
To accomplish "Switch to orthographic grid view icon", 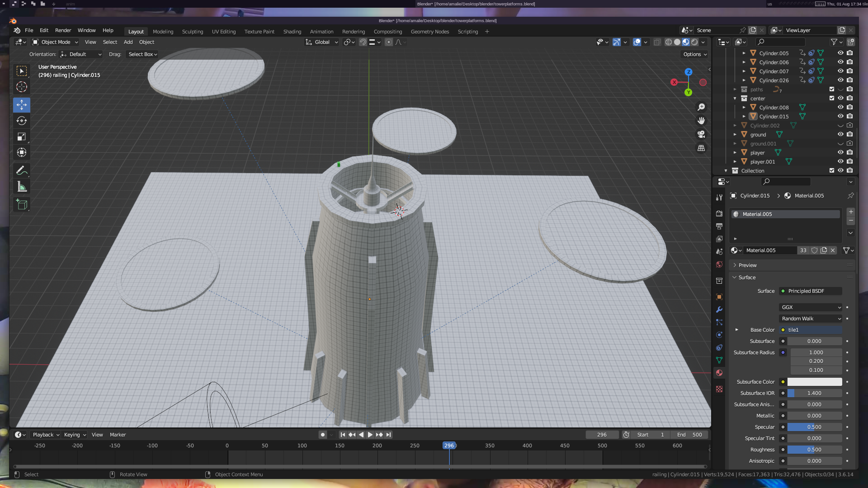I will click(701, 148).
